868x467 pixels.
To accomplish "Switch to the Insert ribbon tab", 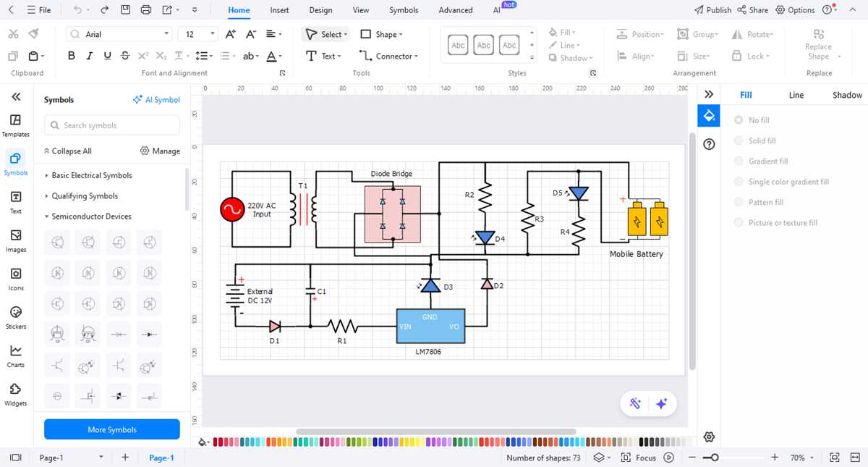I will coord(279,10).
